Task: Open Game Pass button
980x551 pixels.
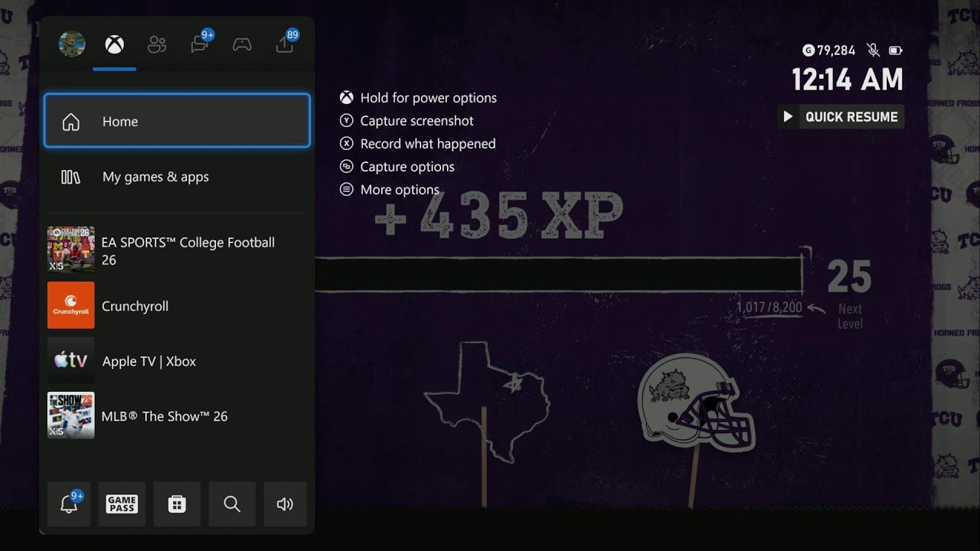Action: click(x=122, y=504)
